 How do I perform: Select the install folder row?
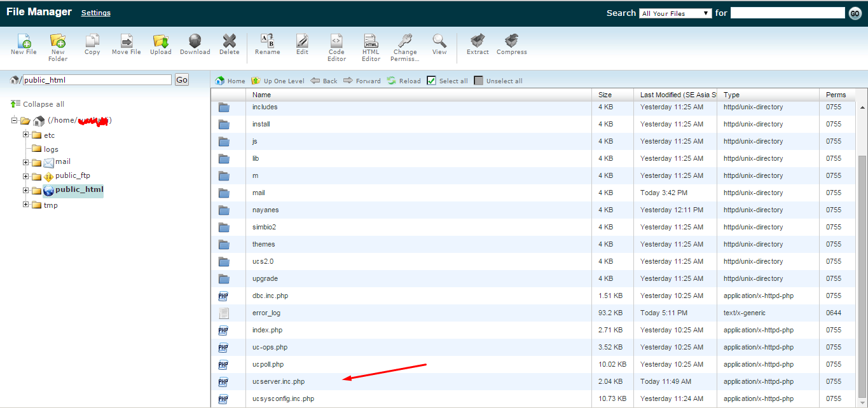click(534, 124)
